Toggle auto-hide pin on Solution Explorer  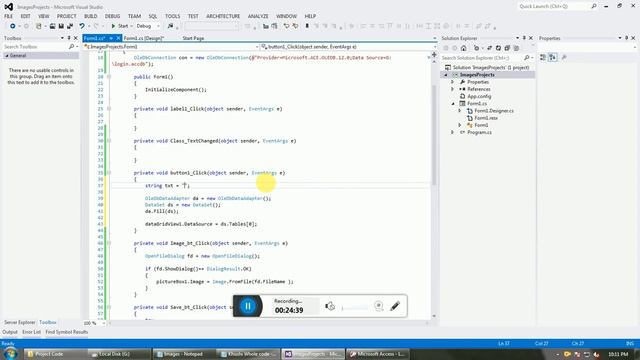coord(524,38)
